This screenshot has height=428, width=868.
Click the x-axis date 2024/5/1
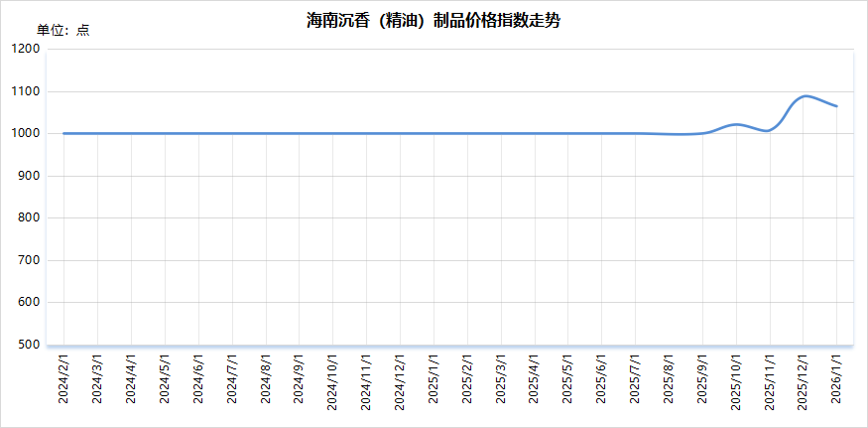click(165, 378)
